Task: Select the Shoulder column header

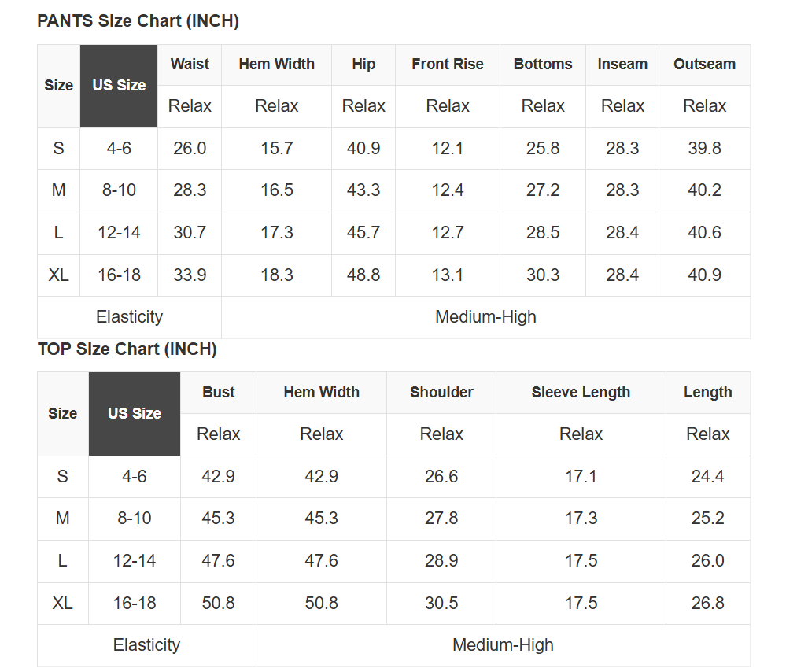Action: tap(441, 393)
